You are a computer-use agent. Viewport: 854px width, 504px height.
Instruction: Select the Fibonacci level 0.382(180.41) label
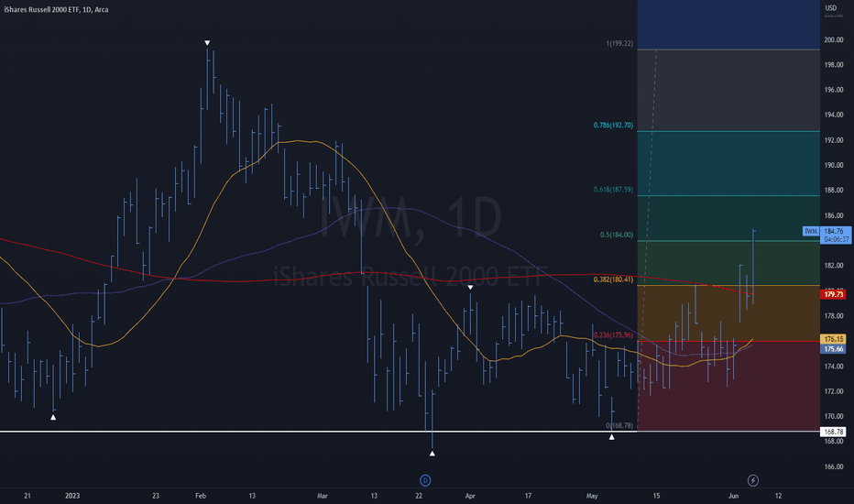tap(613, 279)
